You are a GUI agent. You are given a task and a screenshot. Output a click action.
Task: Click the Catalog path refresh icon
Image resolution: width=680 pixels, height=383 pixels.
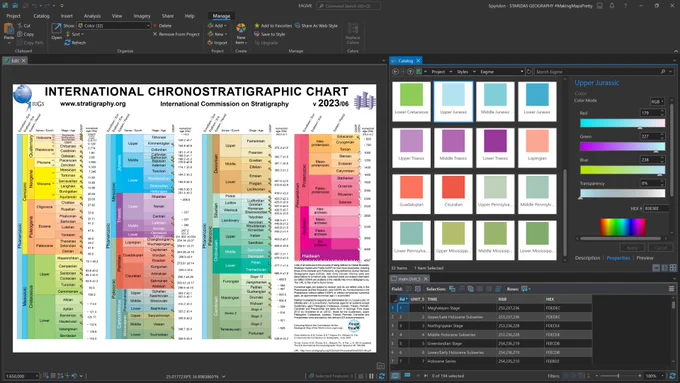click(529, 72)
